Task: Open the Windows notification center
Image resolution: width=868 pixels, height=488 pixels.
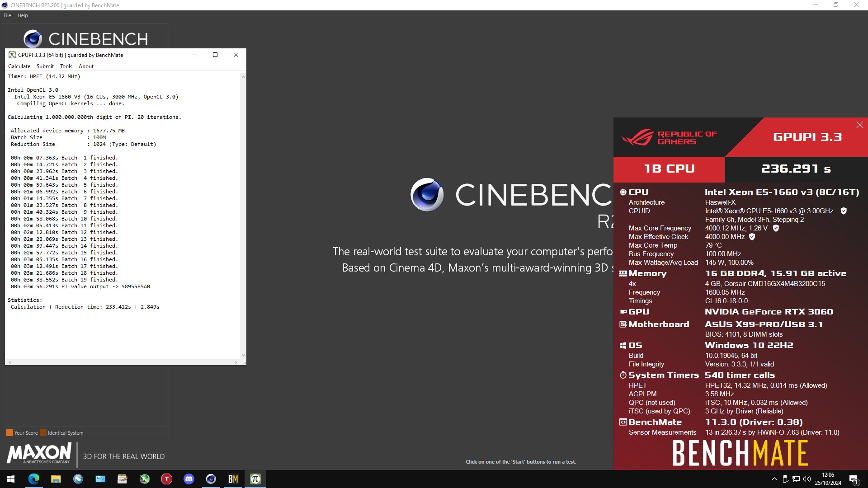Action: (854, 479)
